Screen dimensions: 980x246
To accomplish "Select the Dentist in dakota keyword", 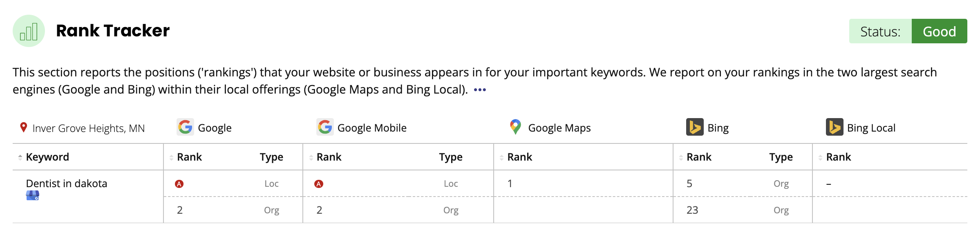I will (x=67, y=183).
